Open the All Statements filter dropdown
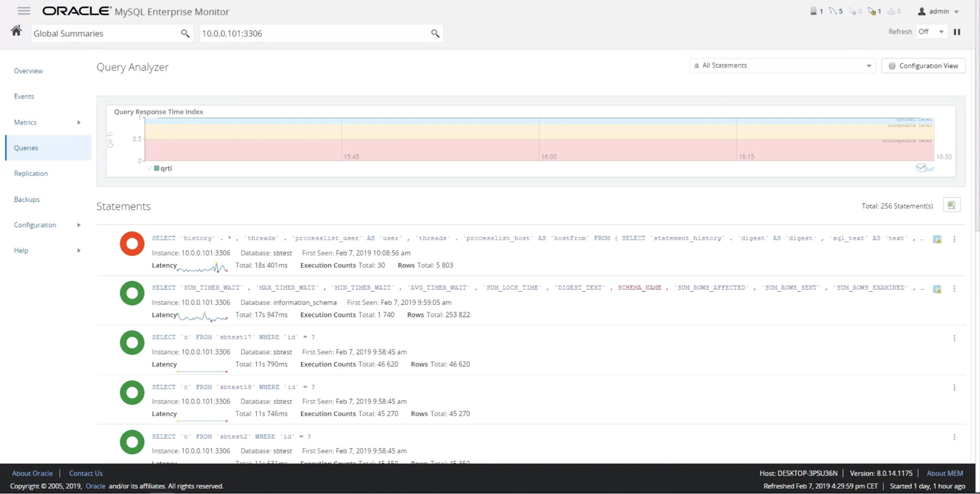The height and width of the screenshot is (494, 980). click(782, 66)
